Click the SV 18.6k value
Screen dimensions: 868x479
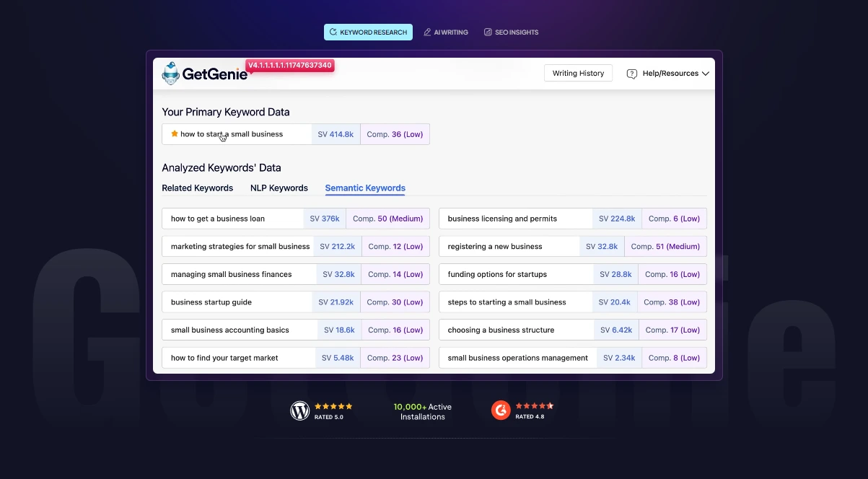pyautogui.click(x=339, y=330)
